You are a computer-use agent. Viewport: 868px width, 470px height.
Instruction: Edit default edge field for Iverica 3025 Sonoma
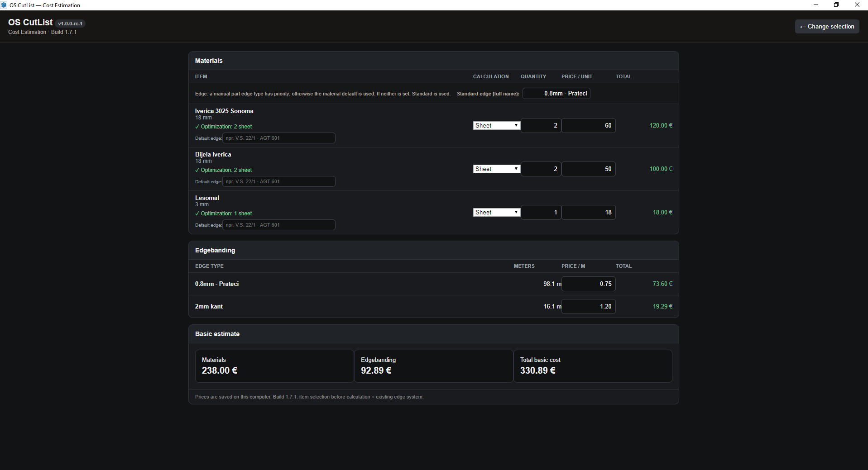[x=279, y=138]
